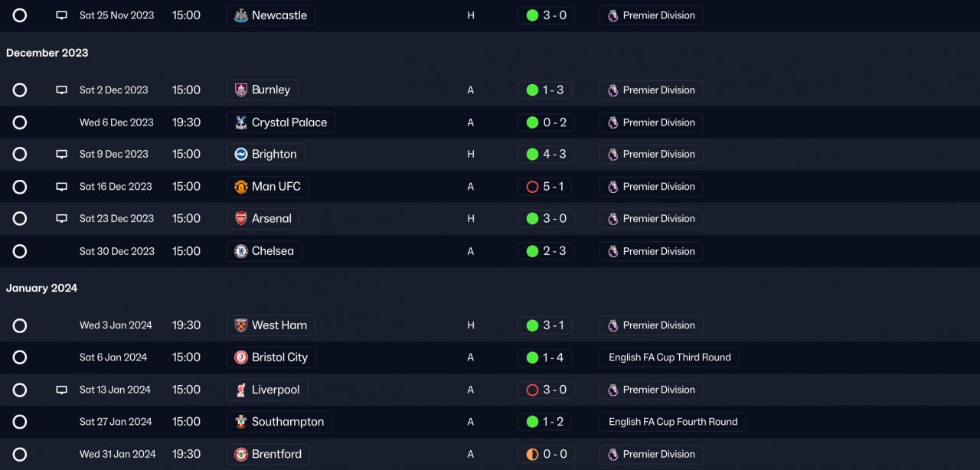Image resolution: width=980 pixels, height=470 pixels.
Task: Click the West Ham club crest
Action: [241, 325]
